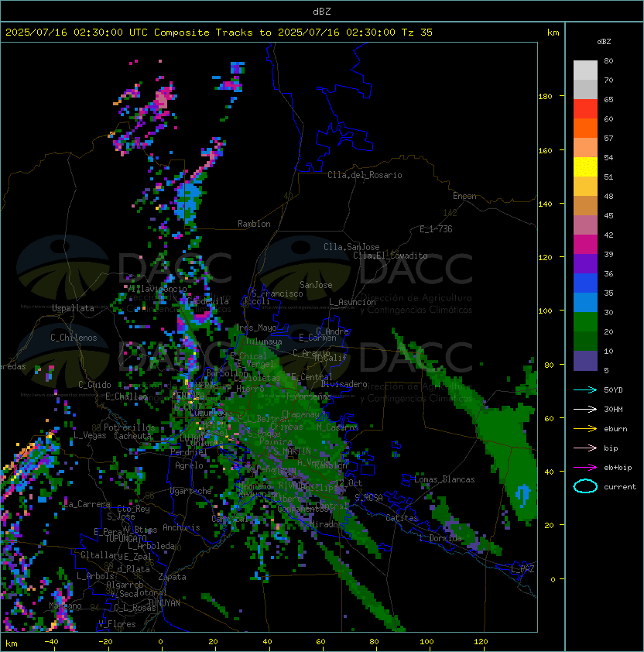Click the 'E_1-736' map label

436,229
